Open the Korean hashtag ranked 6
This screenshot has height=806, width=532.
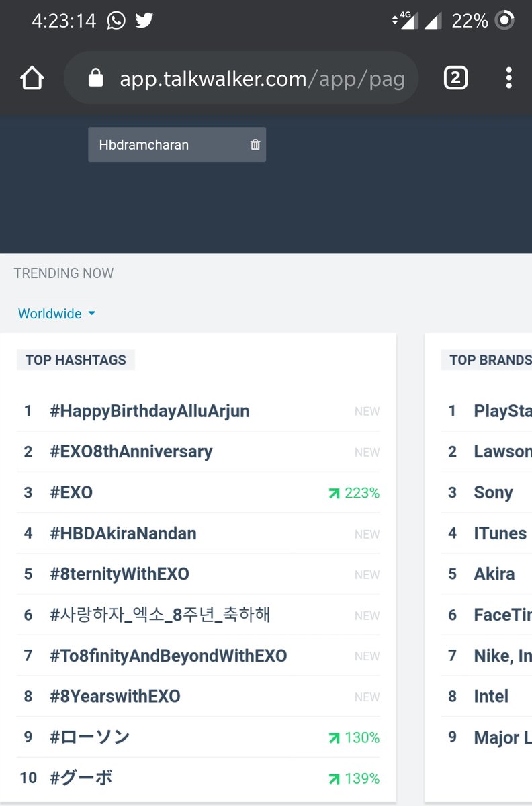160,615
